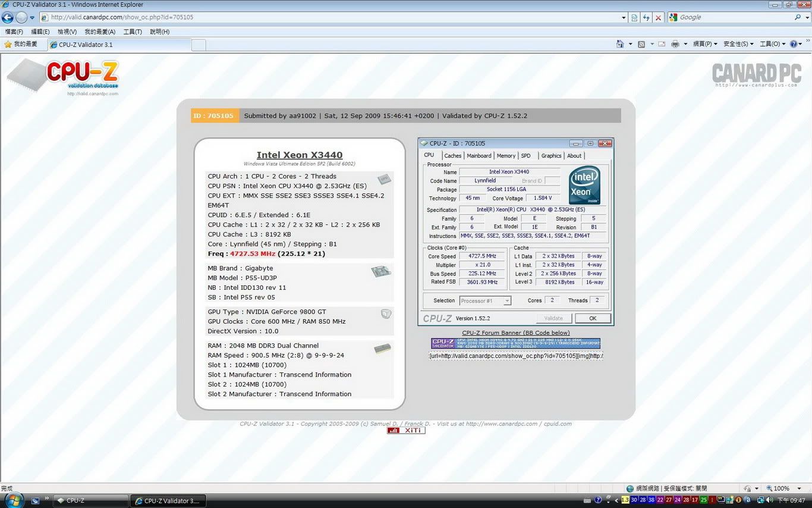Click the BB code URL text field
812x508 pixels.
516,356
